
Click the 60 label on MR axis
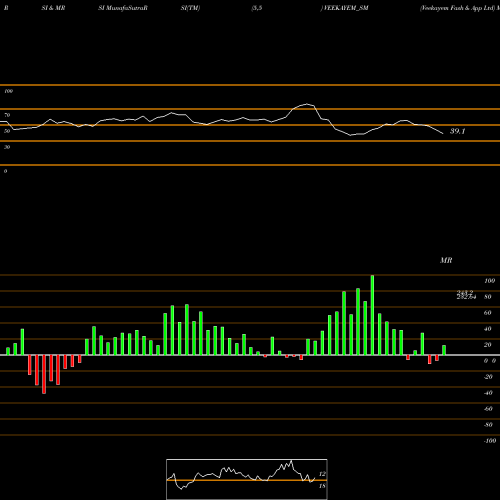point(488,313)
